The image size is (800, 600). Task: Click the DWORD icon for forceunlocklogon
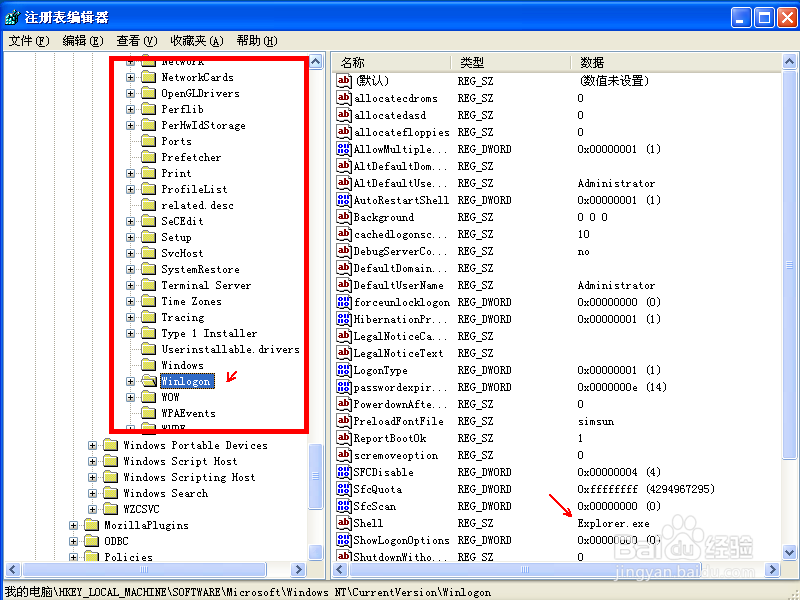click(344, 302)
